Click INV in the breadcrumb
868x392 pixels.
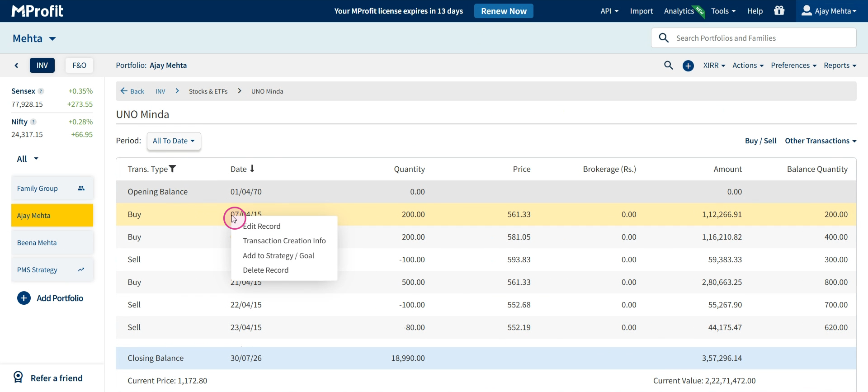pos(160,91)
